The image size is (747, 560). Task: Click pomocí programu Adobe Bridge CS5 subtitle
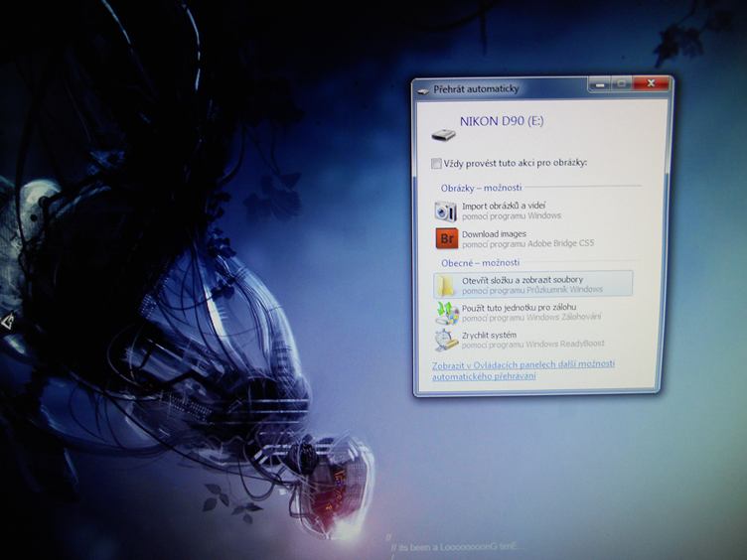(527, 244)
